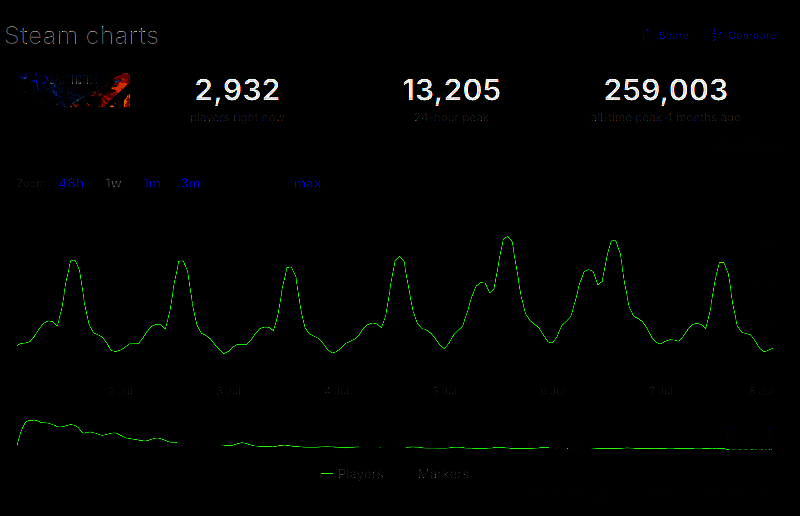Click the 13,205 24-hour peak value
This screenshot has height=516, width=800.
click(451, 91)
